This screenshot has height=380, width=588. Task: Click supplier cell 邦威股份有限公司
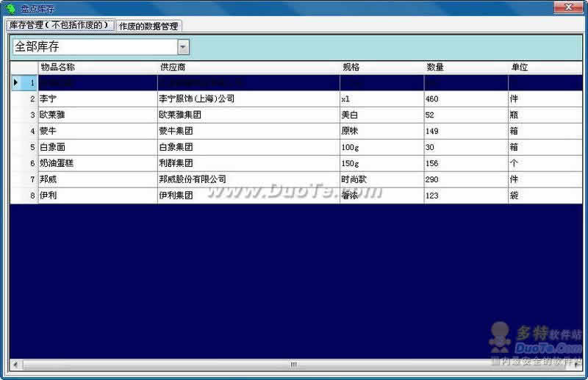(x=248, y=179)
